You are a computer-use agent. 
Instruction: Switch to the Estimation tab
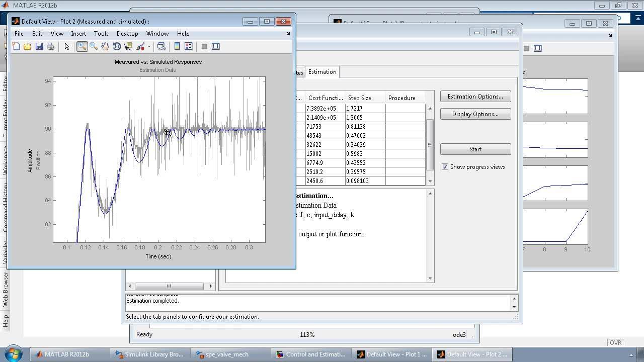323,72
